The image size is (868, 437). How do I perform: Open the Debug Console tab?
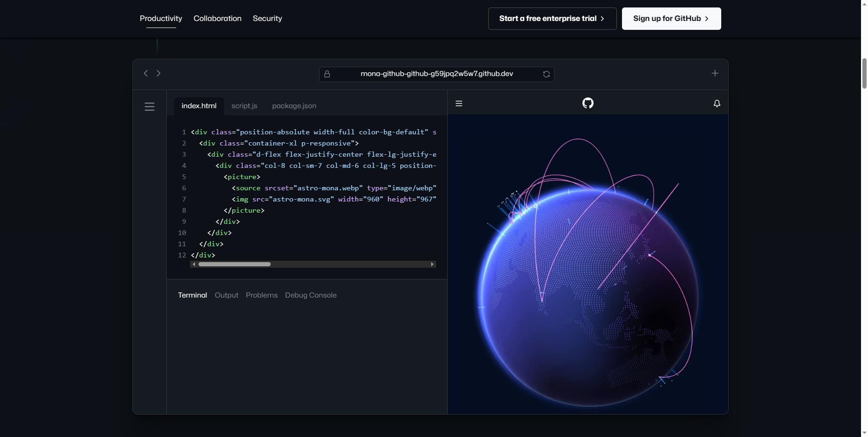(311, 295)
